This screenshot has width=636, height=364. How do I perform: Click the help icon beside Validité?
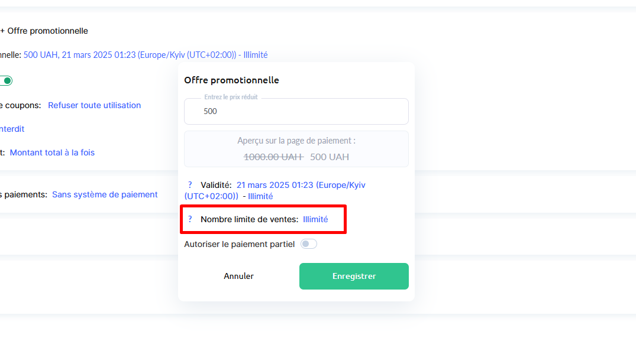pos(190,185)
